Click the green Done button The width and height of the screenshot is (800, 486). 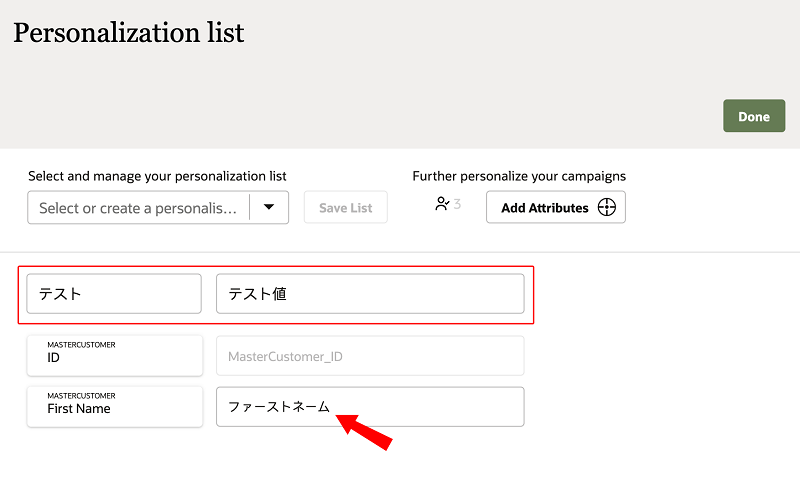coord(753,116)
